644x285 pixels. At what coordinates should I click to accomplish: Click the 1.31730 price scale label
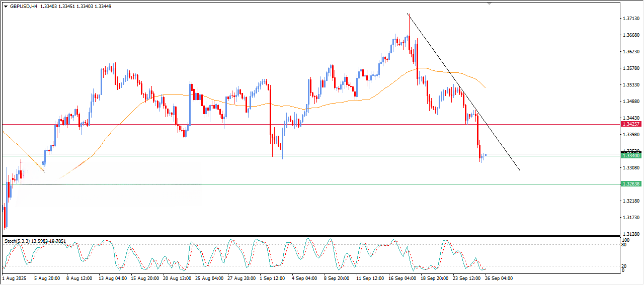(x=630, y=218)
